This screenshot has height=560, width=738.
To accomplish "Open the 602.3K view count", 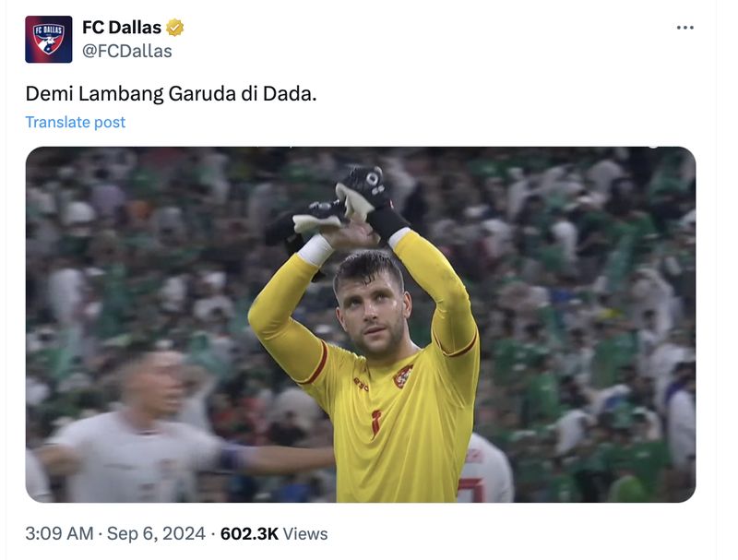I will click(249, 533).
